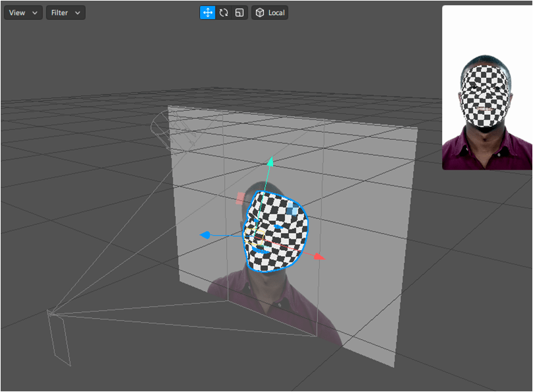This screenshot has width=533, height=392.
Task: Toggle the Local coordinate space label
Action: [276, 13]
